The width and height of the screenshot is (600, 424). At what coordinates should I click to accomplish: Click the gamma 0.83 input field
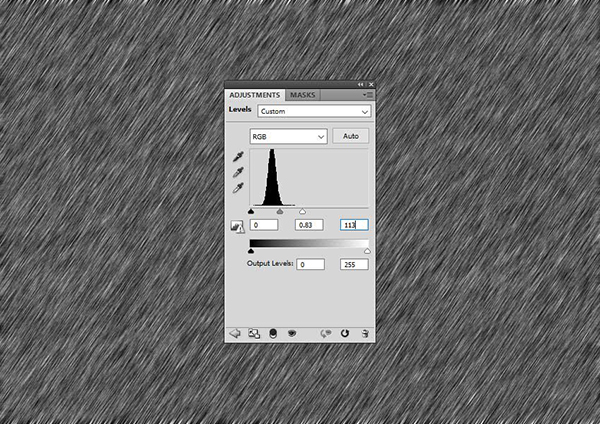coord(310,226)
